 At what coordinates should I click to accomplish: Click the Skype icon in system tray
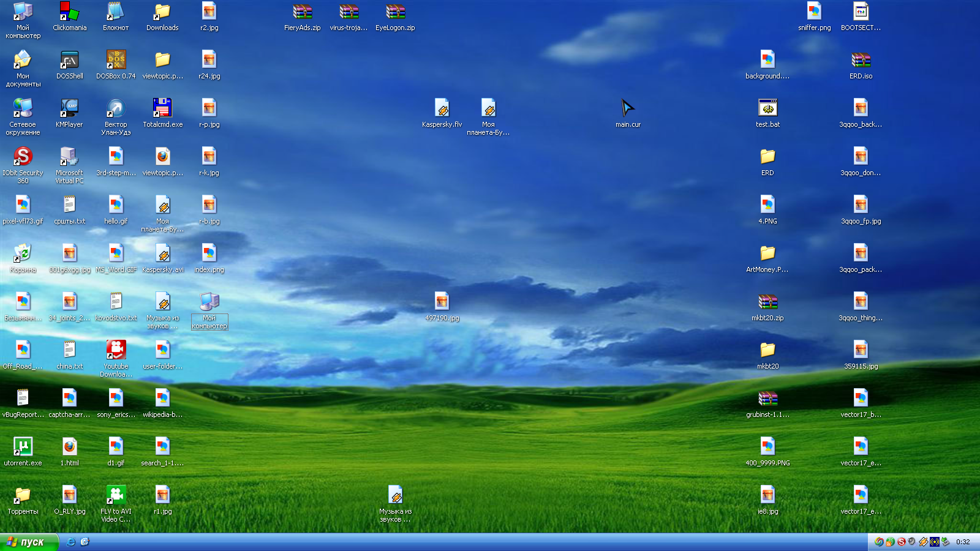point(902,542)
